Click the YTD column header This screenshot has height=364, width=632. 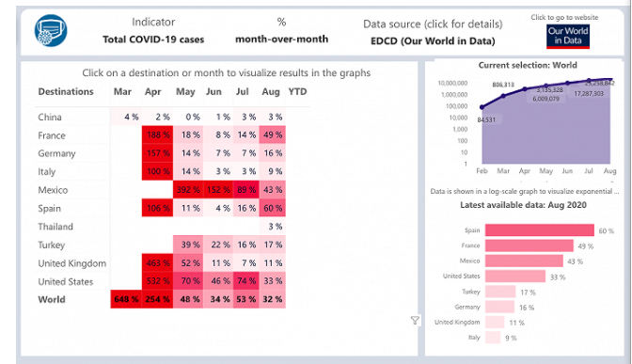(297, 92)
